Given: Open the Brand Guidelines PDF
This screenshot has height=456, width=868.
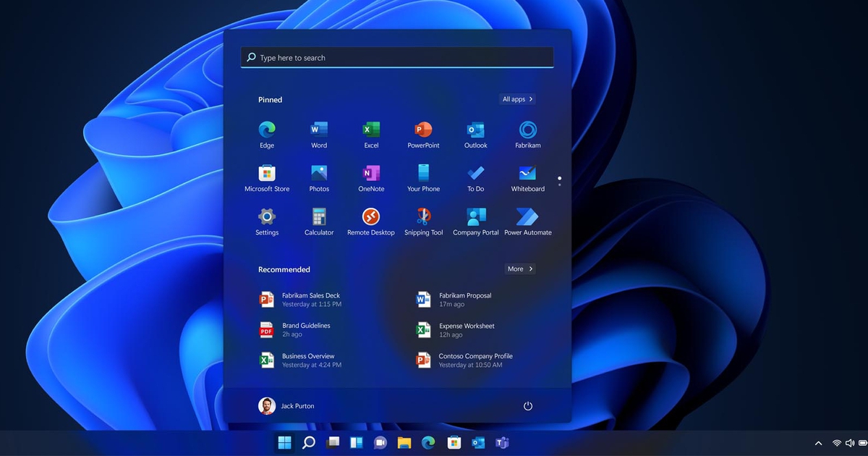Looking at the screenshot, I should tap(294, 330).
